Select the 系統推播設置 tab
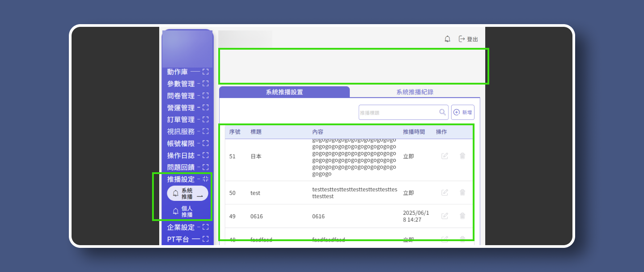 [284, 92]
